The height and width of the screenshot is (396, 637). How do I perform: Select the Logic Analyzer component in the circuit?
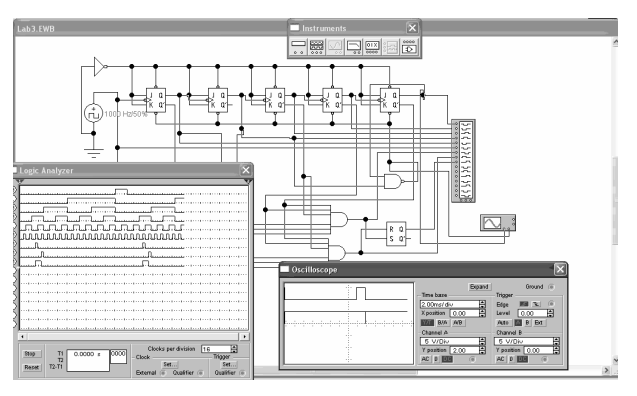(x=463, y=161)
